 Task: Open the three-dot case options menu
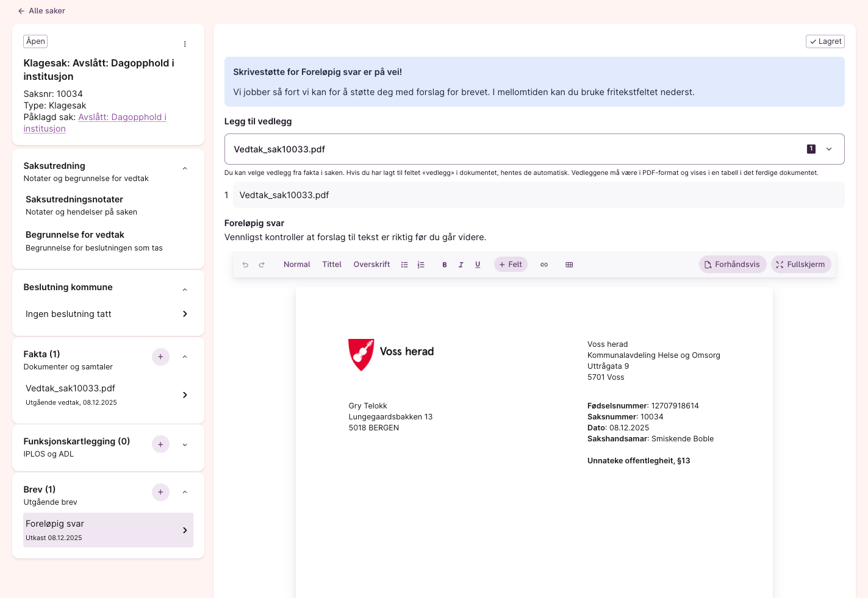(x=185, y=44)
